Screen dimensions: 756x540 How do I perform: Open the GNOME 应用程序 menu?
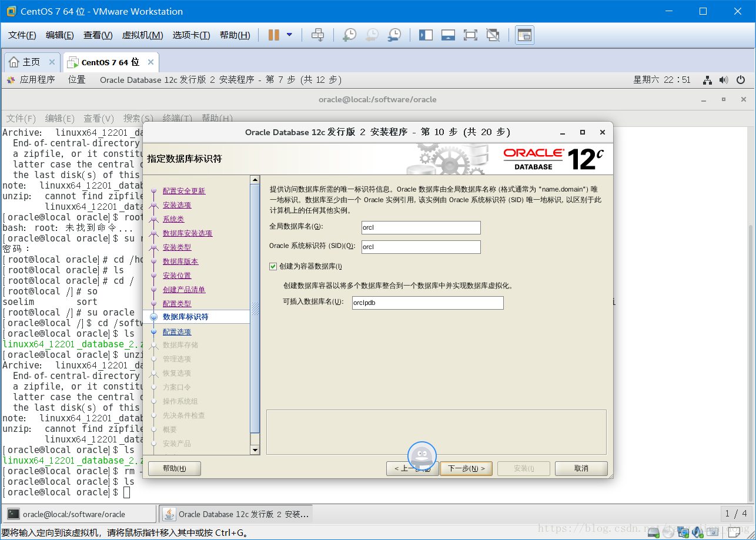coord(31,80)
